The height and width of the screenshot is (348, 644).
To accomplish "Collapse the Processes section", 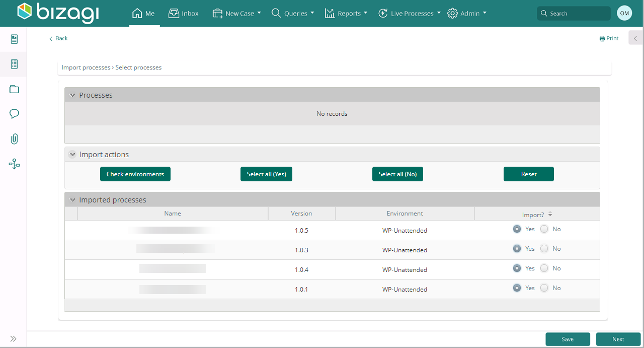I will tap(72, 95).
